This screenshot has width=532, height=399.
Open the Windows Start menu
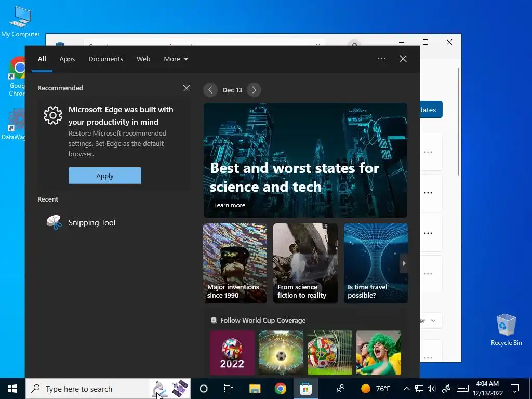point(12,389)
